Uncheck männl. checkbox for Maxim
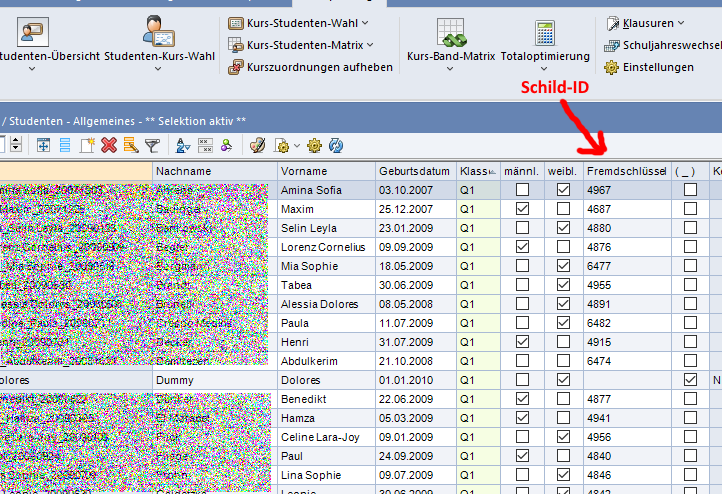 click(x=522, y=209)
